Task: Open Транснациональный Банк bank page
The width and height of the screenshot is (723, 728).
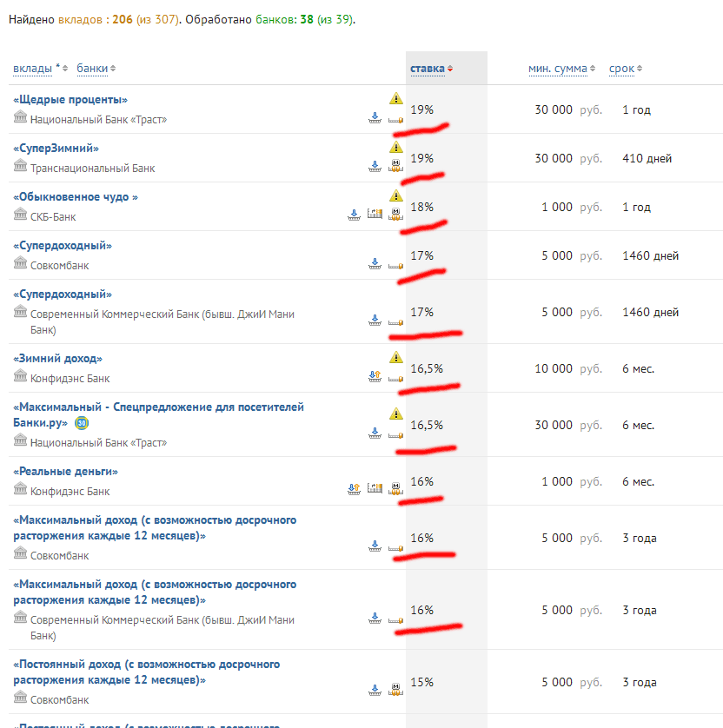Action: [x=92, y=168]
